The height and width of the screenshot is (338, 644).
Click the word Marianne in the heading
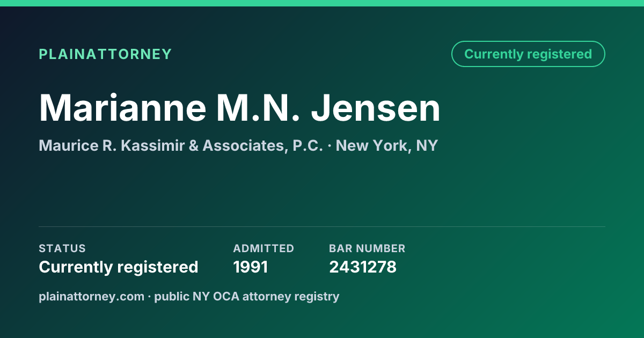(x=123, y=108)
